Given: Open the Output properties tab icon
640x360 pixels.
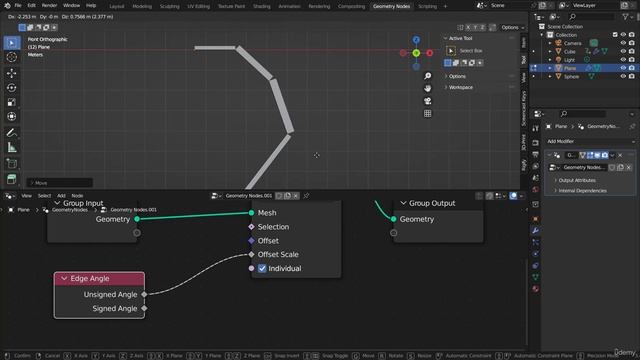Looking at the screenshot, I should [x=535, y=155].
